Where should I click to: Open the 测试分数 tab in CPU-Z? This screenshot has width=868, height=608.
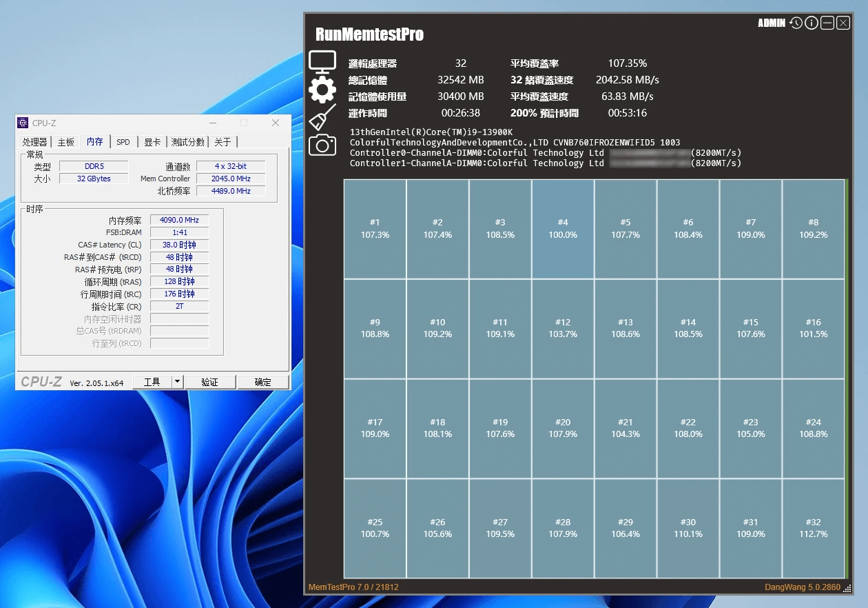(187, 142)
